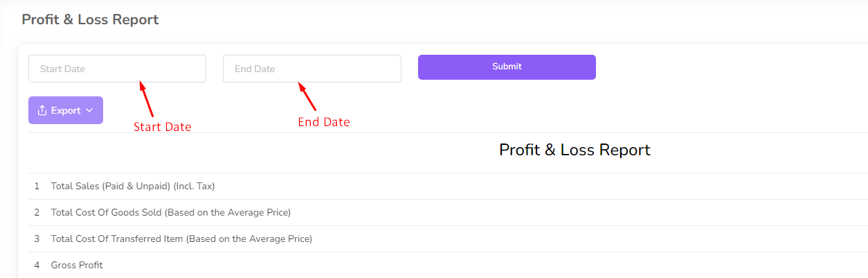Expand the chevron arrow beside Export

click(89, 111)
